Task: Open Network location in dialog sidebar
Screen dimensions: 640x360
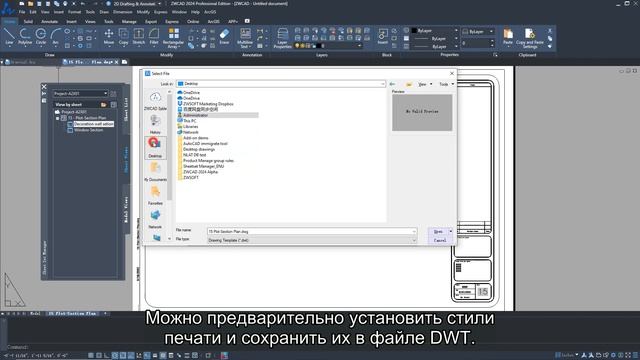Action: click(155, 219)
